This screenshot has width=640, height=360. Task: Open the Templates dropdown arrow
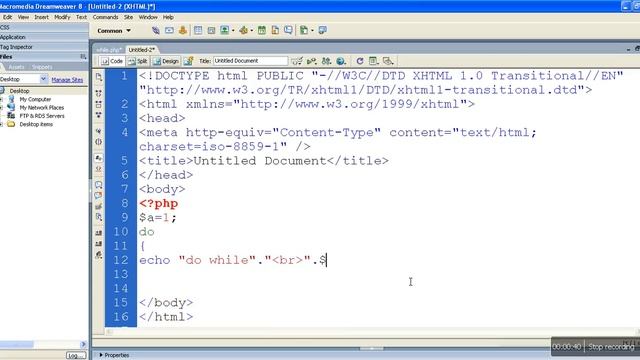tap(312, 31)
